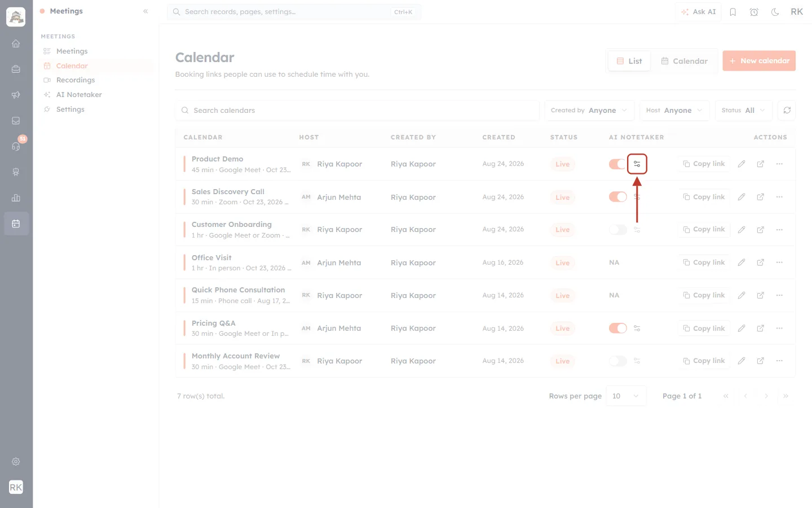The height and width of the screenshot is (508, 812).
Task: Open AI Notetaker in sidebar
Action: coord(79,95)
